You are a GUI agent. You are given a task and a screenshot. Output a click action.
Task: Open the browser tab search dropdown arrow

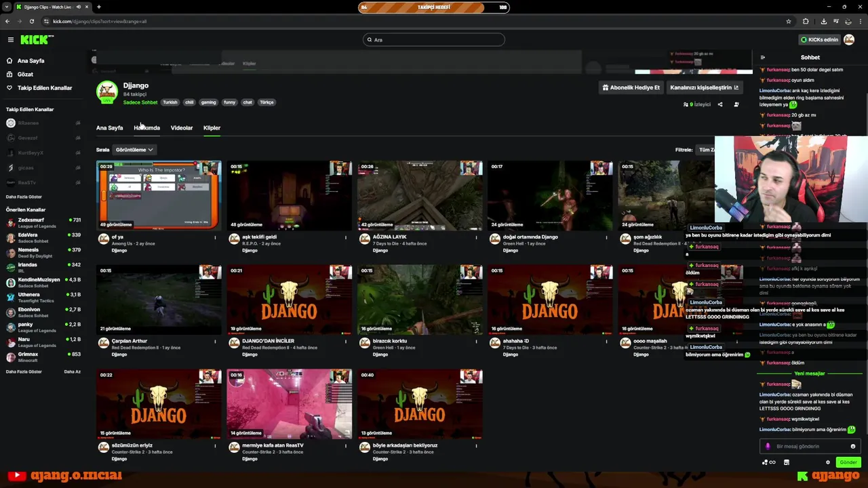pyautogui.click(x=7, y=7)
